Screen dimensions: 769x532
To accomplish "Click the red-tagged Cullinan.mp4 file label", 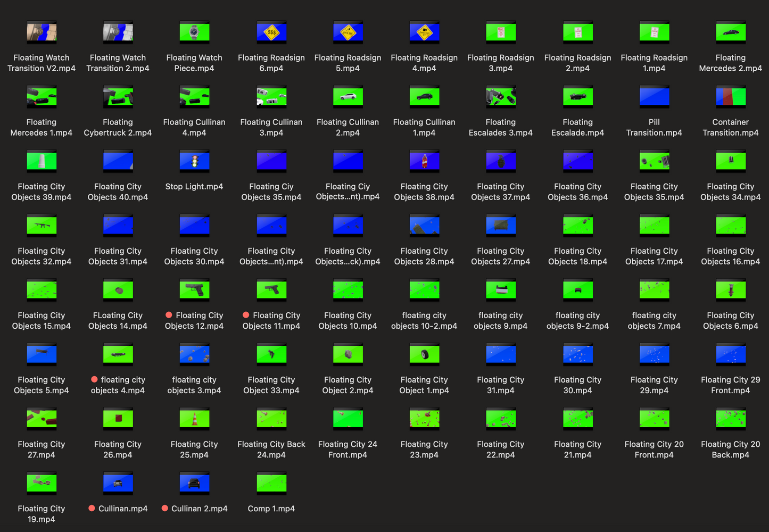I will [x=123, y=509].
